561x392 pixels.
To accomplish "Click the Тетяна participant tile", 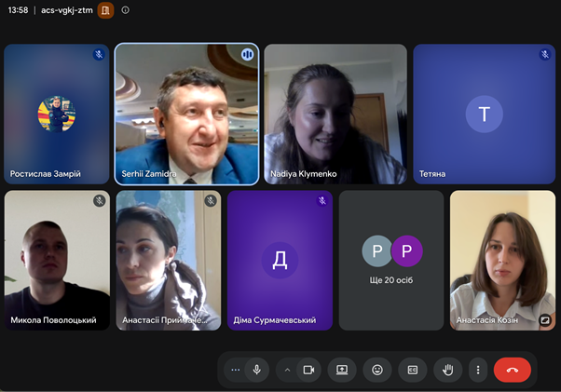I will (x=484, y=114).
